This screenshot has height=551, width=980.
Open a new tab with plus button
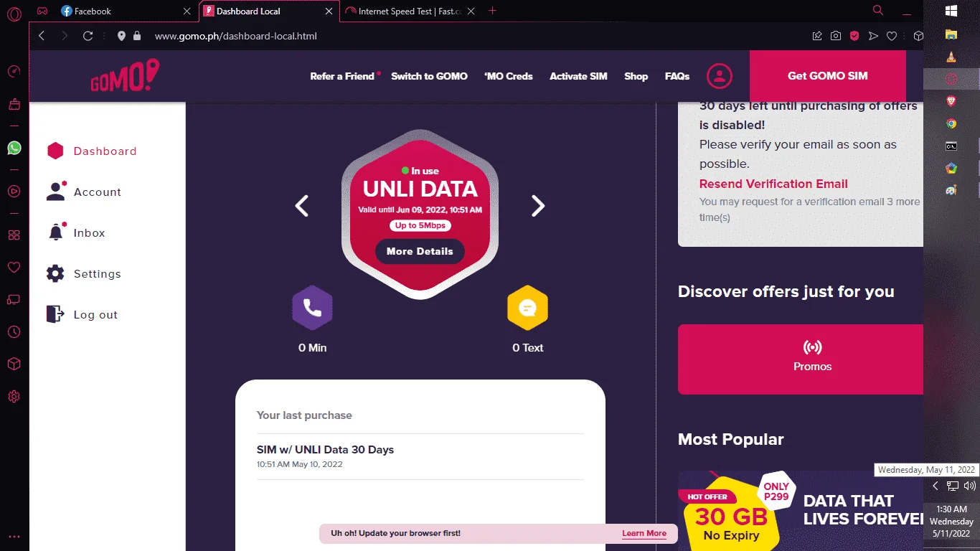493,11
